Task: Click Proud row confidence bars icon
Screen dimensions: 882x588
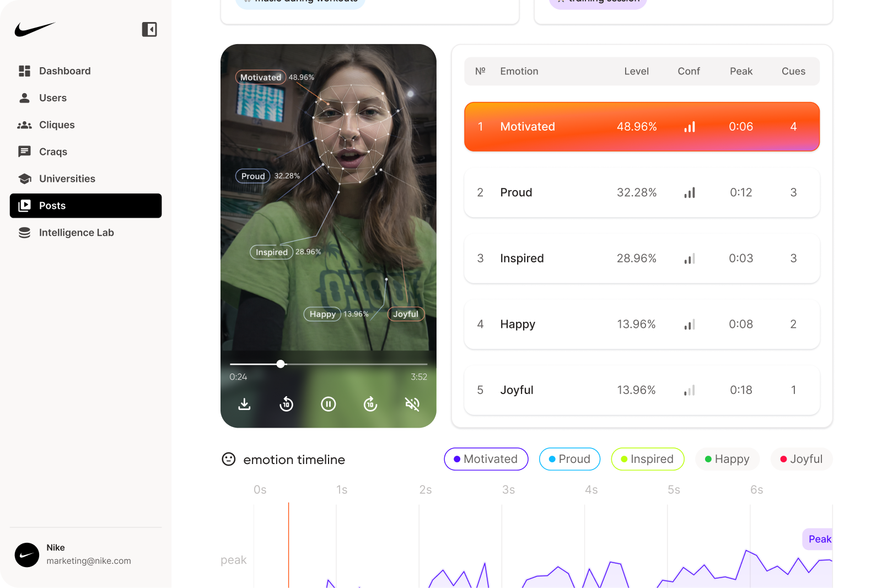Action: [x=690, y=192]
